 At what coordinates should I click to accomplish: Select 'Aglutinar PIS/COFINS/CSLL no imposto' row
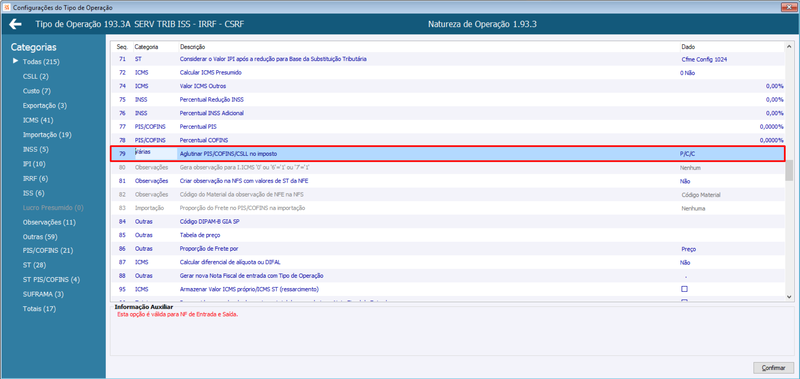coord(448,154)
